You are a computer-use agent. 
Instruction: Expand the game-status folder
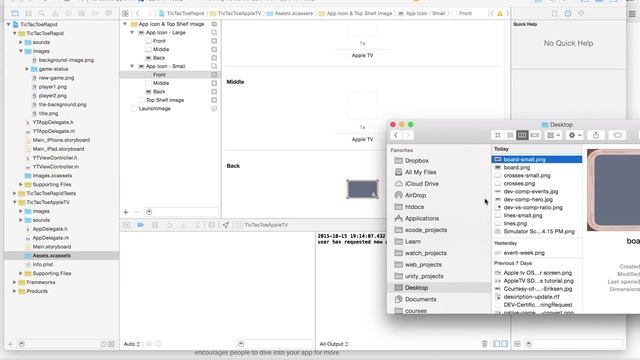pos(27,69)
